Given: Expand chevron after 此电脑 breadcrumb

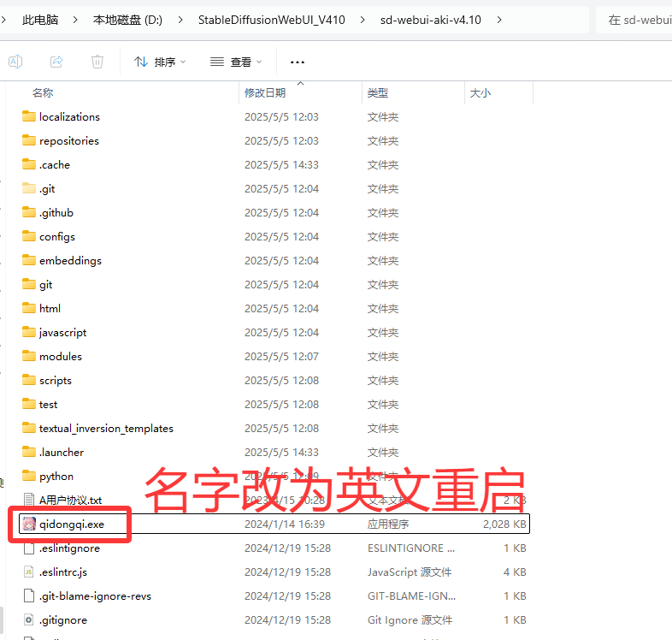Looking at the screenshot, I should tap(75, 20).
